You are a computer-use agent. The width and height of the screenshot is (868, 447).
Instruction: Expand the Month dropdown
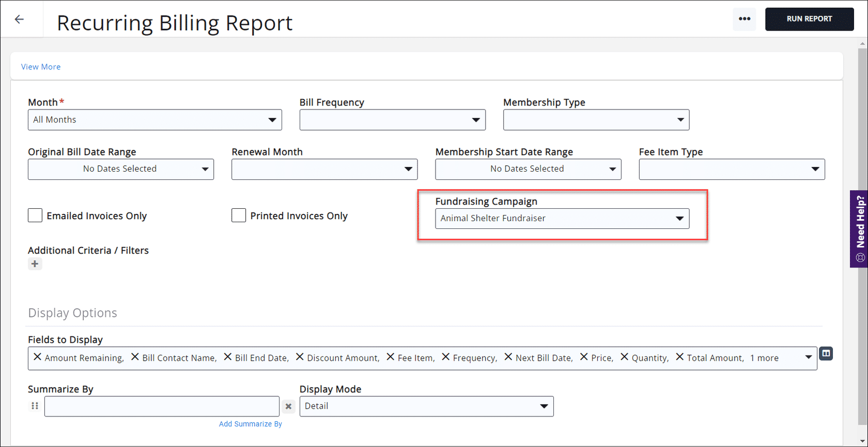click(x=154, y=120)
